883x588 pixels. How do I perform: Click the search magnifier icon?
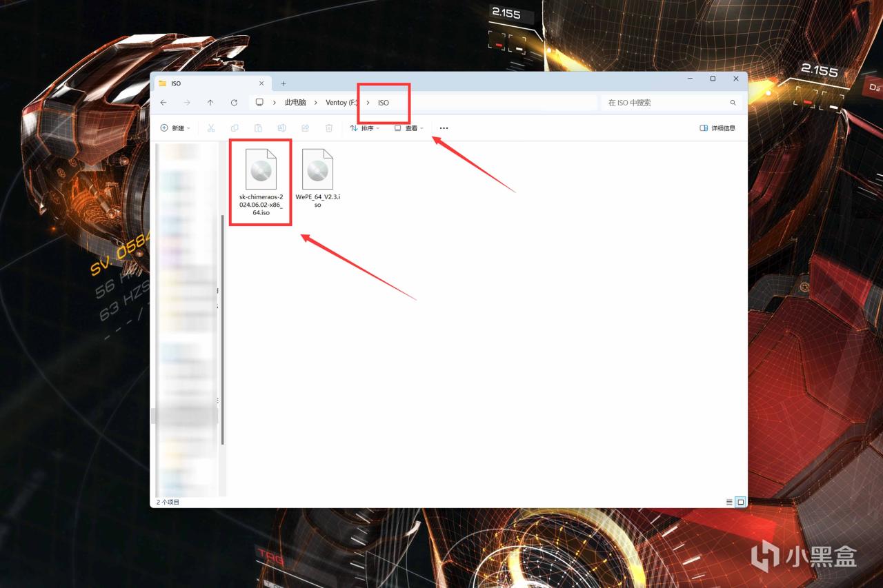click(733, 103)
